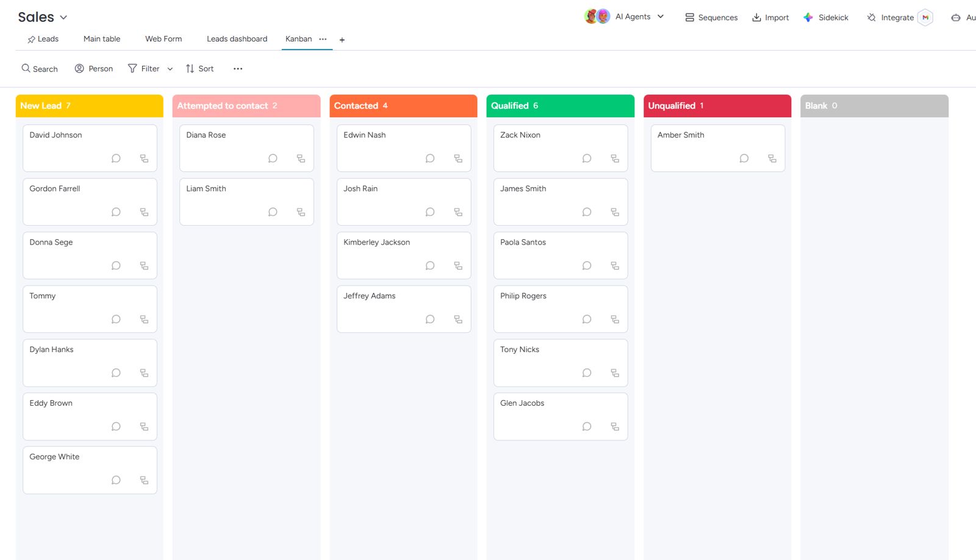Open the George White card name

(x=54, y=458)
